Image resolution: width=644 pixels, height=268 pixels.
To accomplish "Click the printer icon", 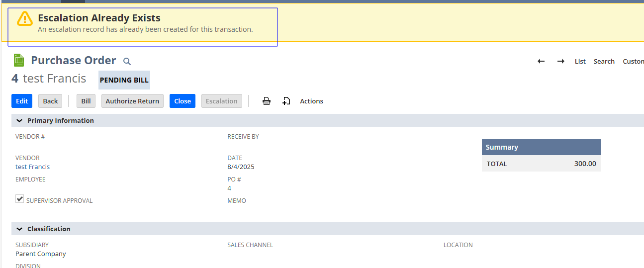I will coord(267,101).
